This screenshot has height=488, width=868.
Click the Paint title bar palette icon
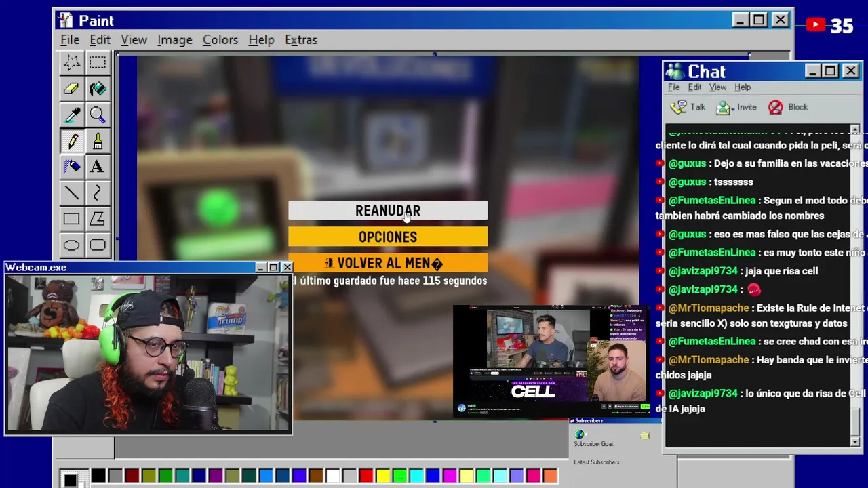65,20
